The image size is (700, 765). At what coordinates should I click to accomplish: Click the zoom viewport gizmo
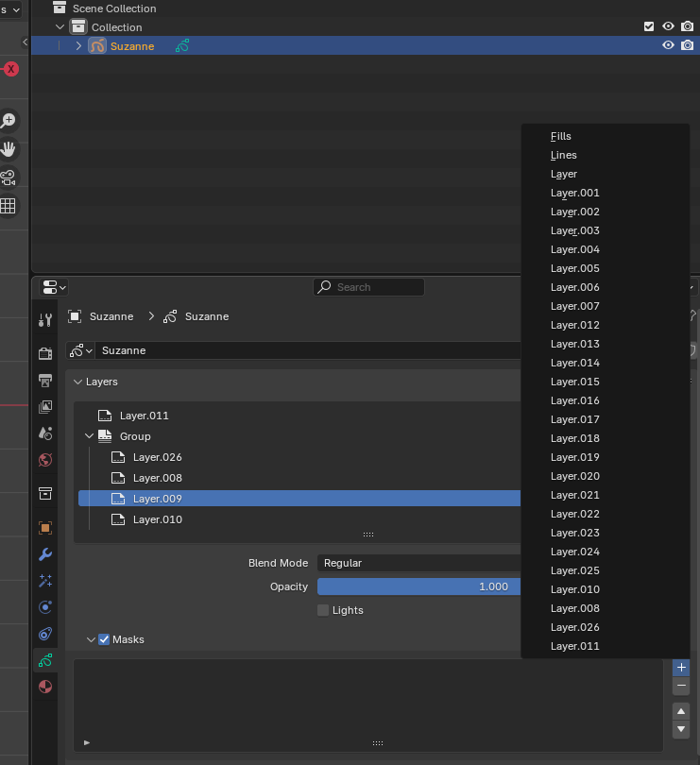pos(9,121)
